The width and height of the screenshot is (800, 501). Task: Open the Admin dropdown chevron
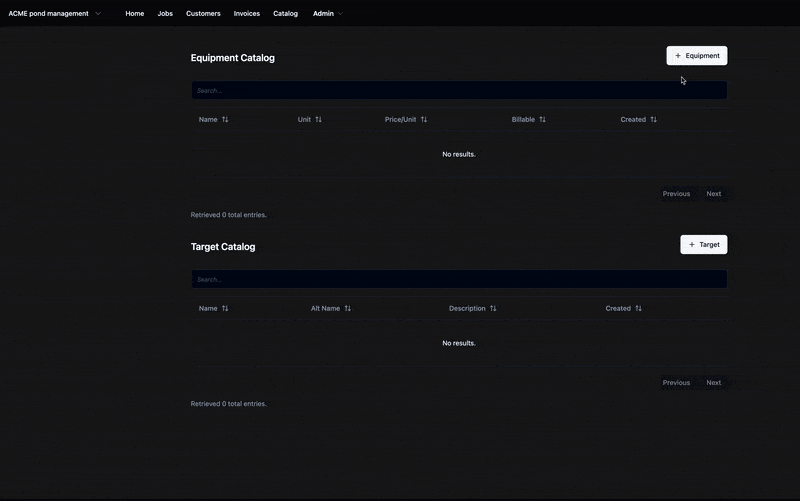[340, 14]
